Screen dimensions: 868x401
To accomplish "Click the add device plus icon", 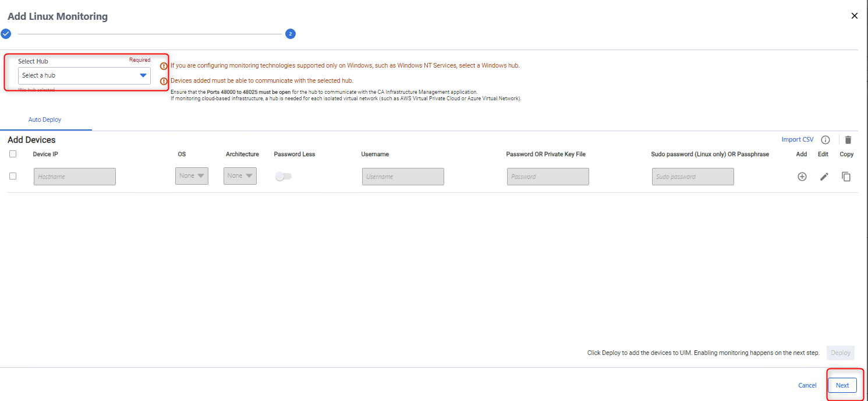I will [x=802, y=177].
